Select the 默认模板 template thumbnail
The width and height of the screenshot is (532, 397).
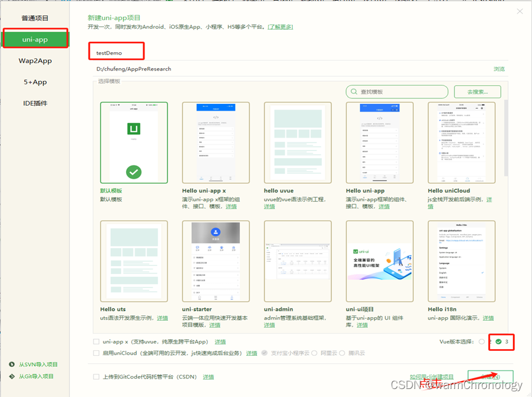(x=134, y=143)
